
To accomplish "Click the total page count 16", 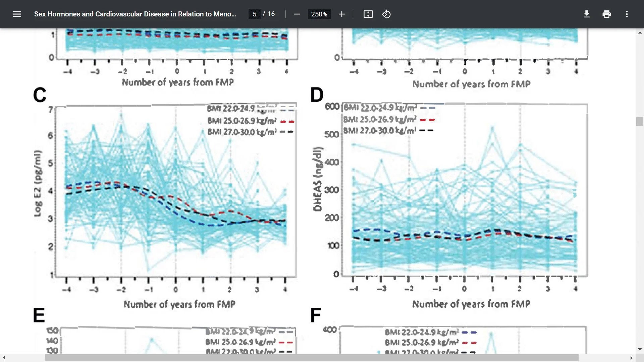I will 271,14.
